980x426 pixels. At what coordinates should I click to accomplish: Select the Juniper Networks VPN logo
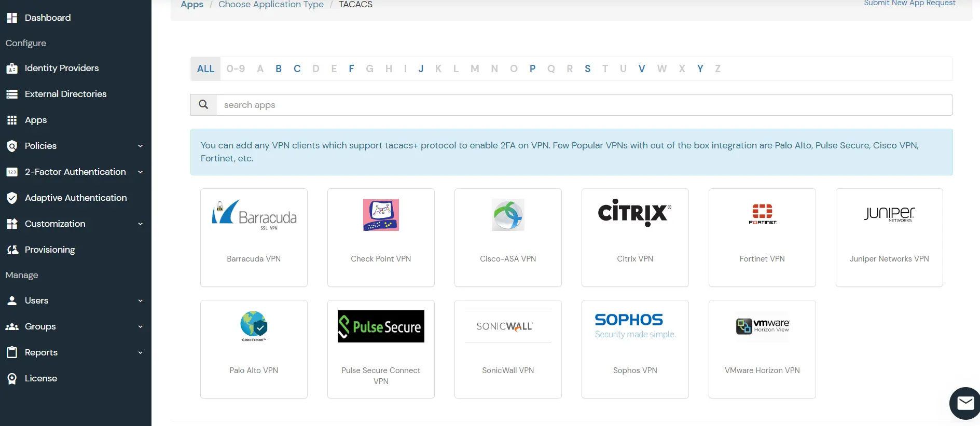(889, 214)
